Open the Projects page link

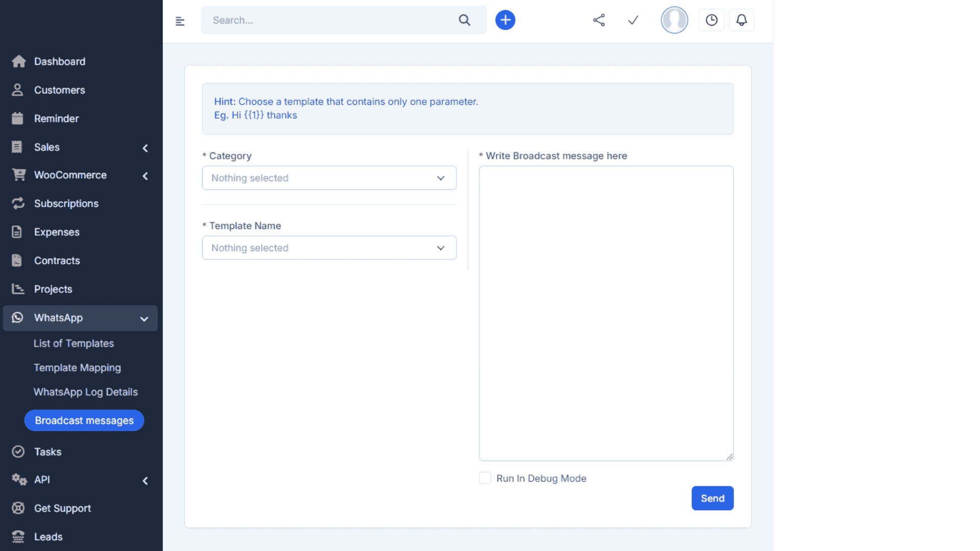53,289
